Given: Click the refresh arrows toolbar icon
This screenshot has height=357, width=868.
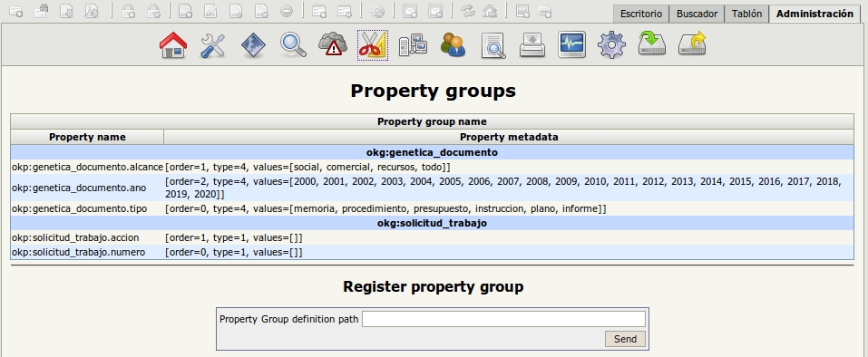Looking at the screenshot, I should (x=468, y=11).
